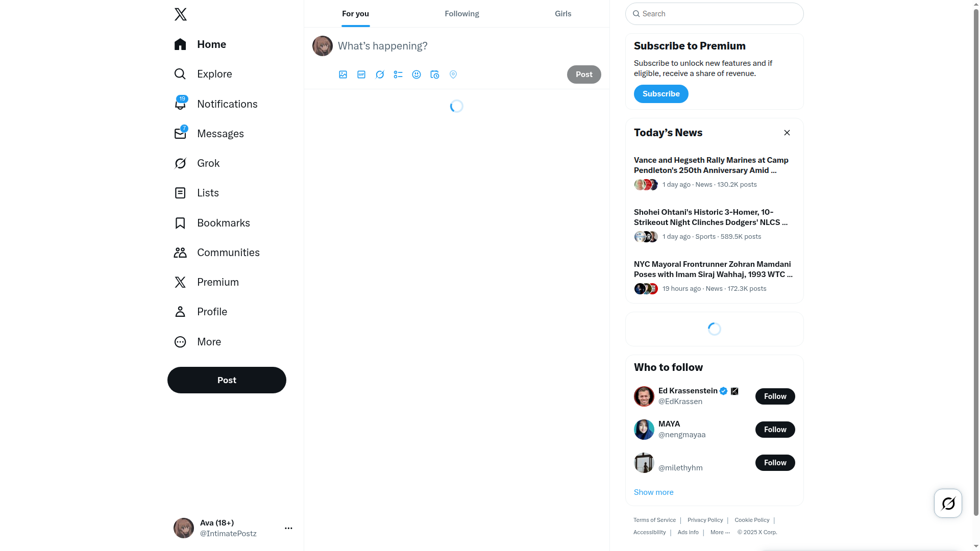Follow Ed Krassenstein

coord(775,396)
